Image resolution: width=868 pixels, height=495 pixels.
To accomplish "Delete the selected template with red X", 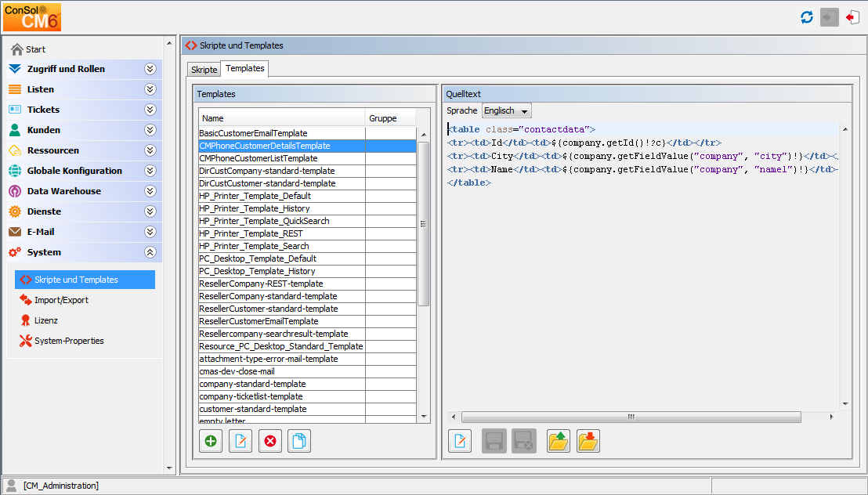I will [270, 441].
